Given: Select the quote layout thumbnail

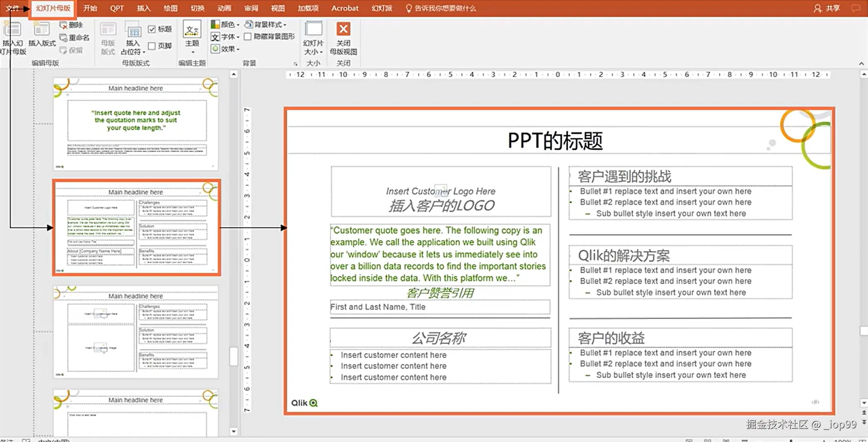Looking at the screenshot, I should click(x=136, y=124).
